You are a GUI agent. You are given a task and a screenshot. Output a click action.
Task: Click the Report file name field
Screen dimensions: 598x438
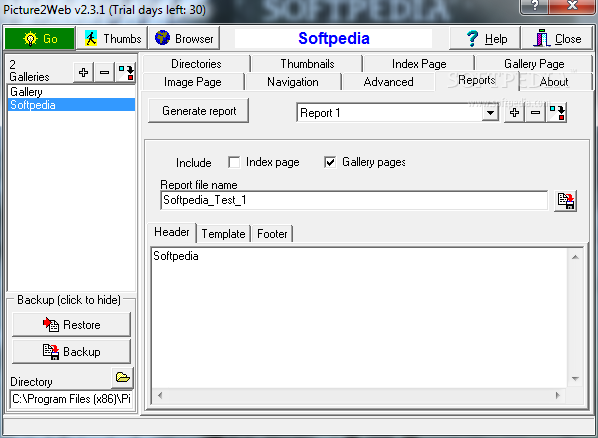[x=354, y=200]
